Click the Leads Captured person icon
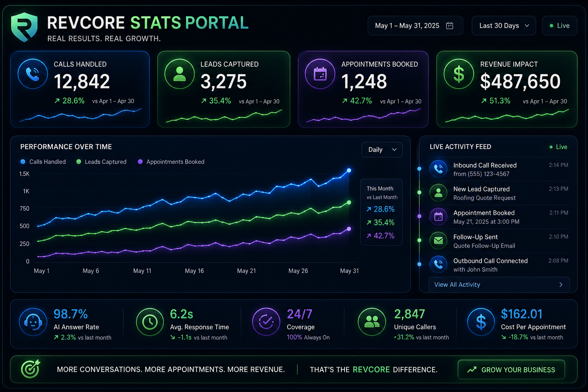The width and height of the screenshot is (588, 392). click(180, 74)
